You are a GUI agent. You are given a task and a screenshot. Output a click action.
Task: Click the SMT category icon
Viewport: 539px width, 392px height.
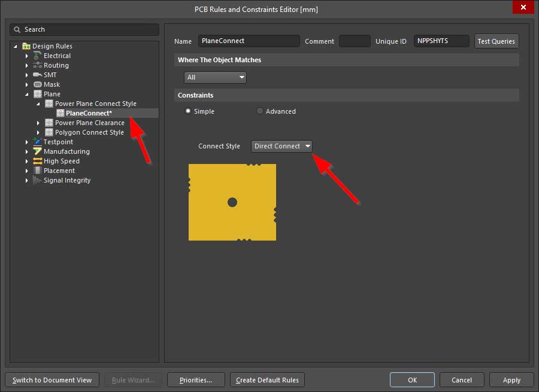click(37, 75)
